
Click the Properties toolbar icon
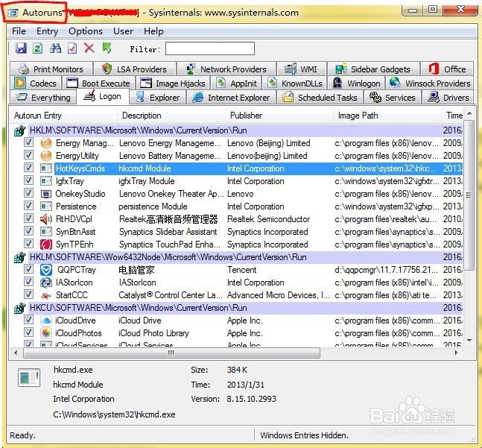(72, 48)
